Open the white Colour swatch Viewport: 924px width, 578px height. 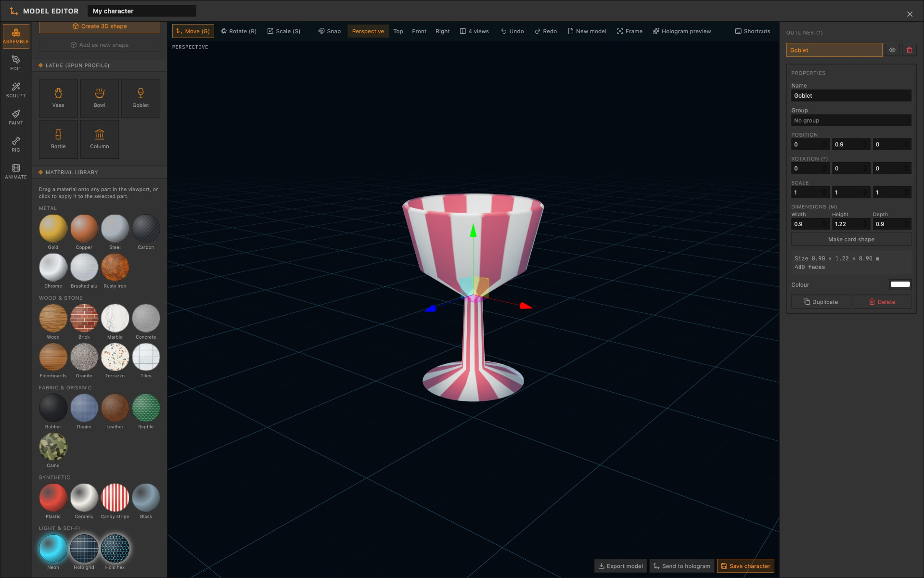click(x=900, y=284)
